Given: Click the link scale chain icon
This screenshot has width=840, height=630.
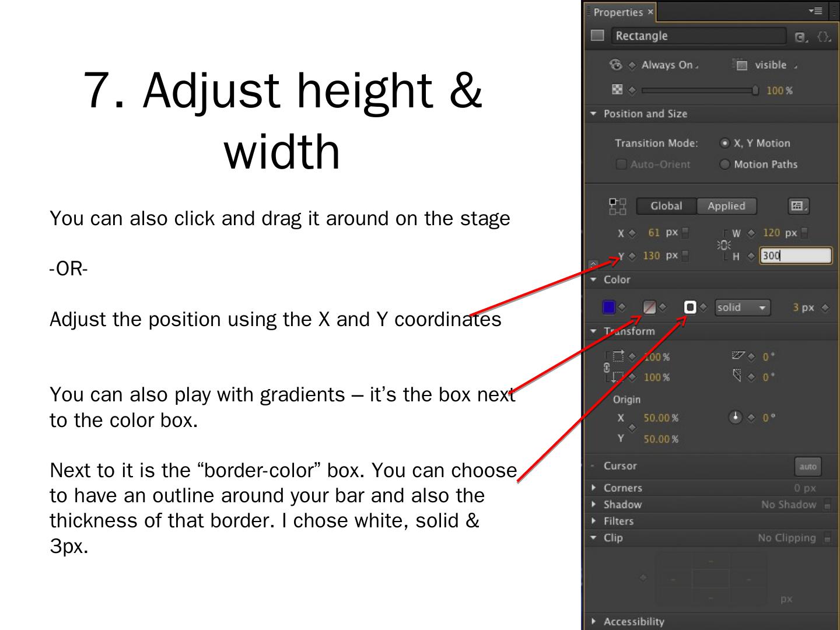Looking at the screenshot, I should tap(607, 367).
